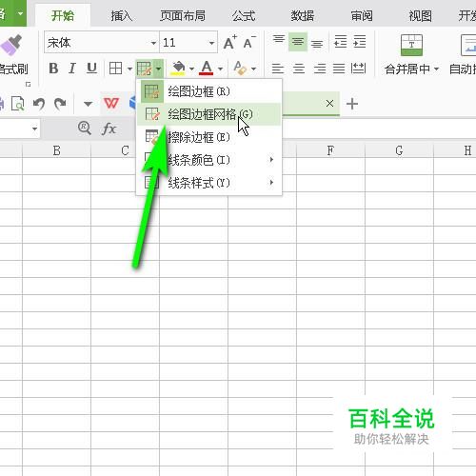Screen dimensions: 476x476
Task: Click the fx insert function icon
Action: [109, 129]
